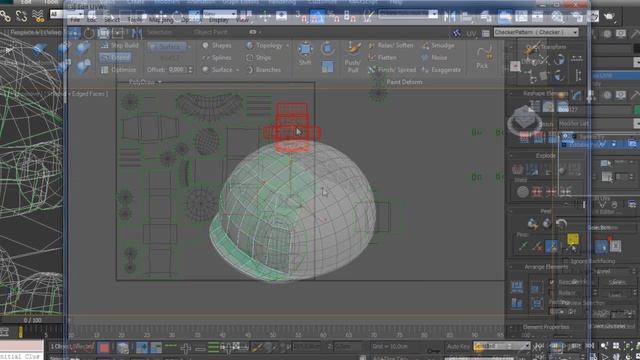Click the Bind to Space Warp icon
This screenshot has width=640, height=360.
coord(38,16)
